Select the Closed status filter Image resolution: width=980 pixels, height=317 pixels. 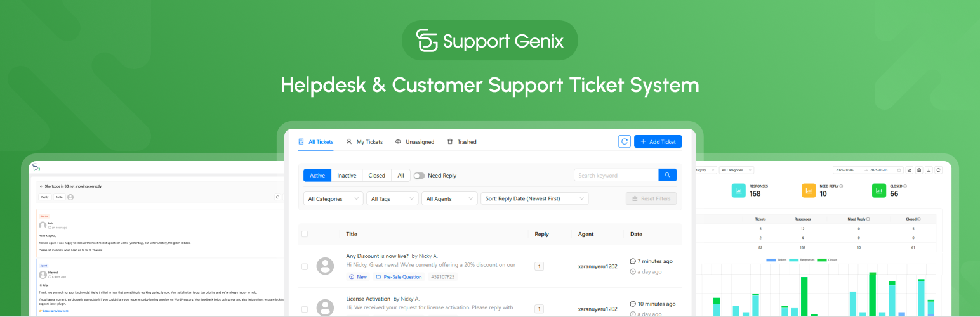tap(377, 176)
